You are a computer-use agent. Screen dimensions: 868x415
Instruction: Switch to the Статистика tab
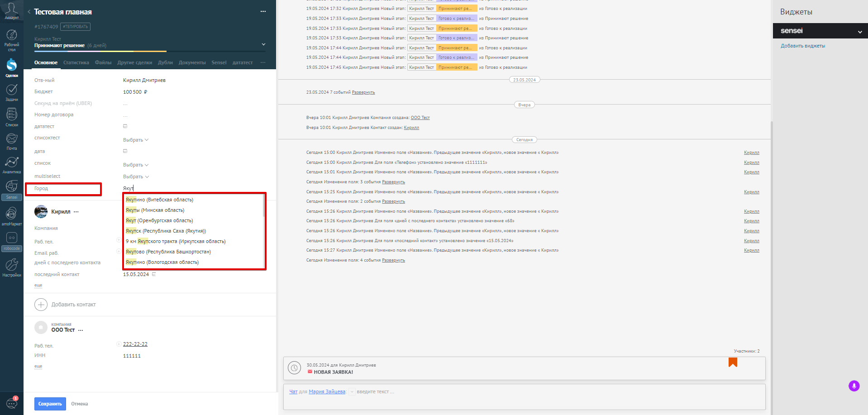(76, 62)
